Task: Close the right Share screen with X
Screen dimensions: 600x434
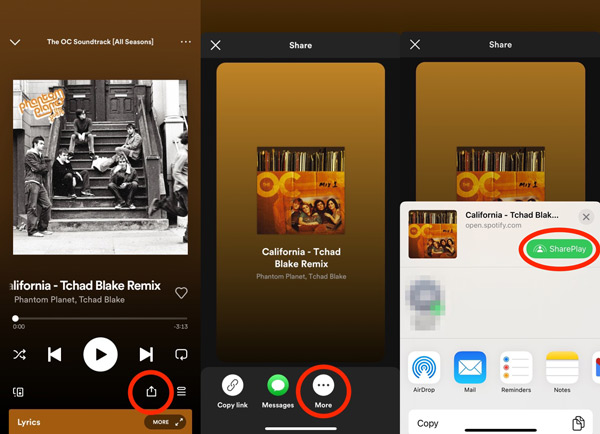Action: (415, 45)
